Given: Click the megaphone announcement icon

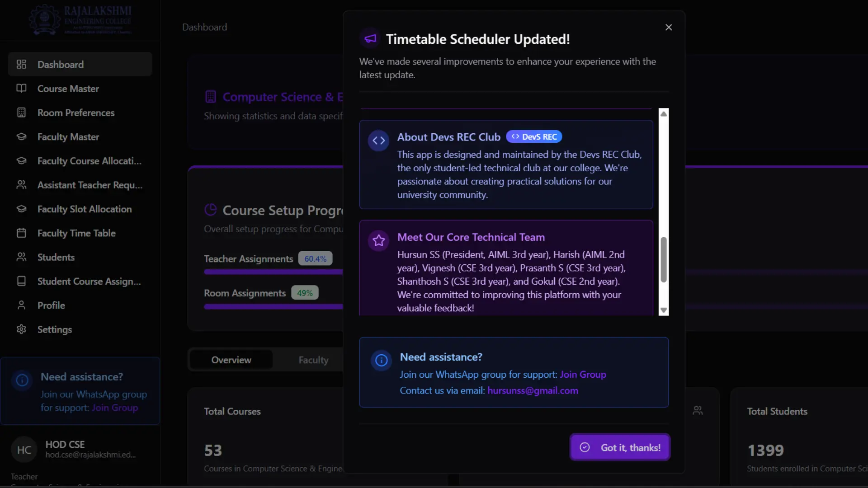Looking at the screenshot, I should (370, 39).
